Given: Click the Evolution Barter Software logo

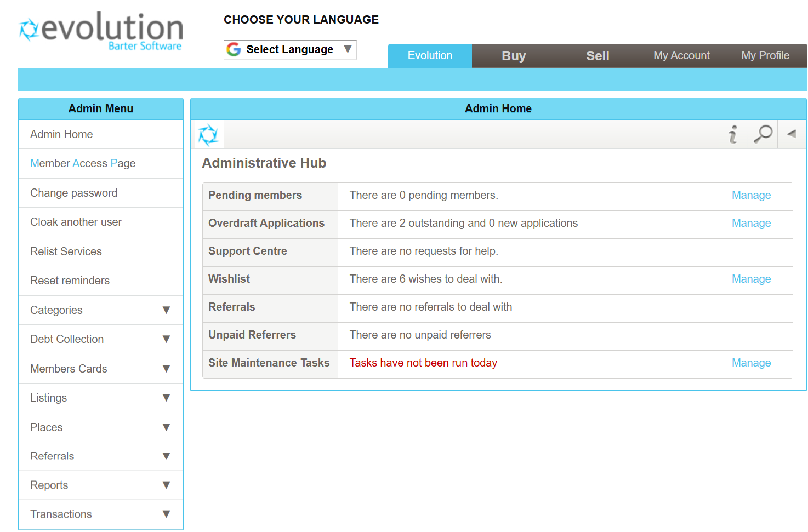Looking at the screenshot, I should click(101, 32).
